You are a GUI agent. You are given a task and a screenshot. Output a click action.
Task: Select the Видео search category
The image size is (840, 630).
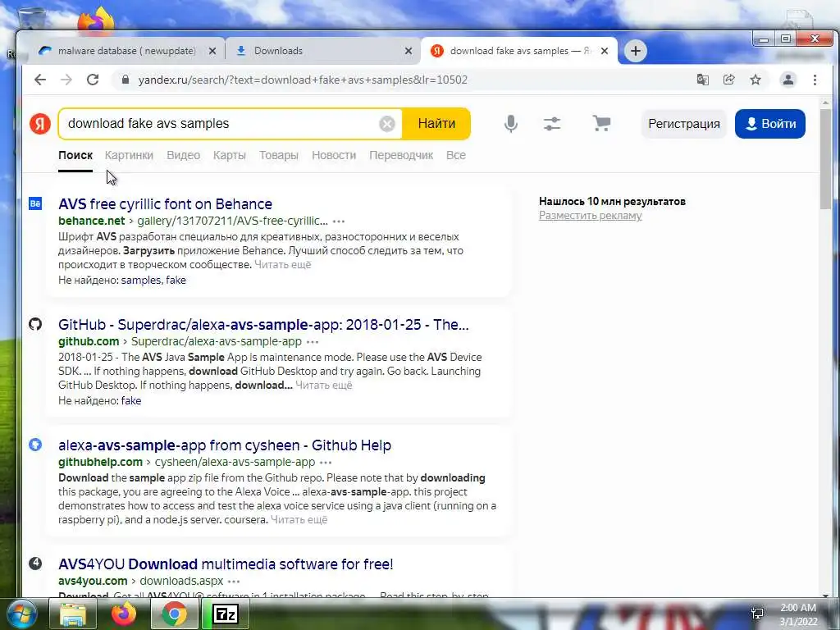tap(183, 155)
